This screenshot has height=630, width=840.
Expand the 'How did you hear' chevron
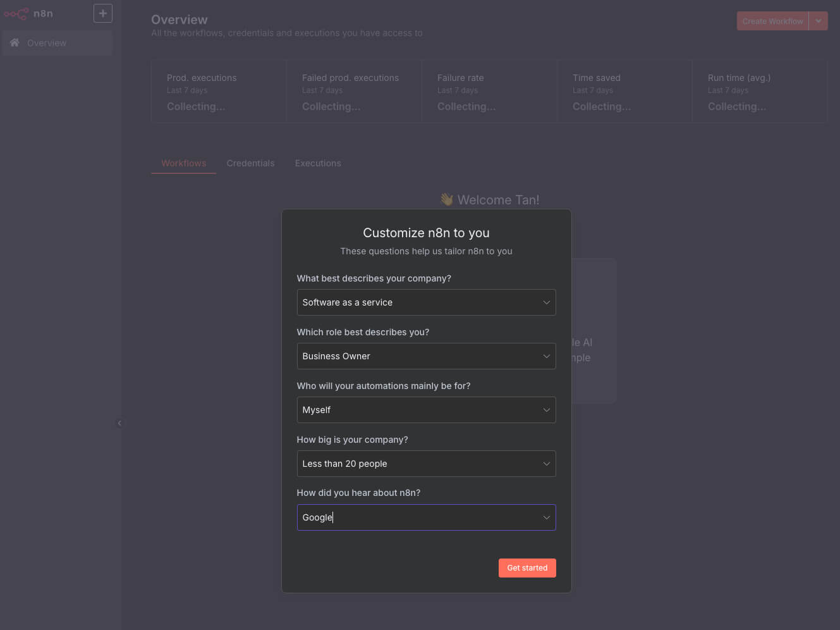(x=547, y=517)
